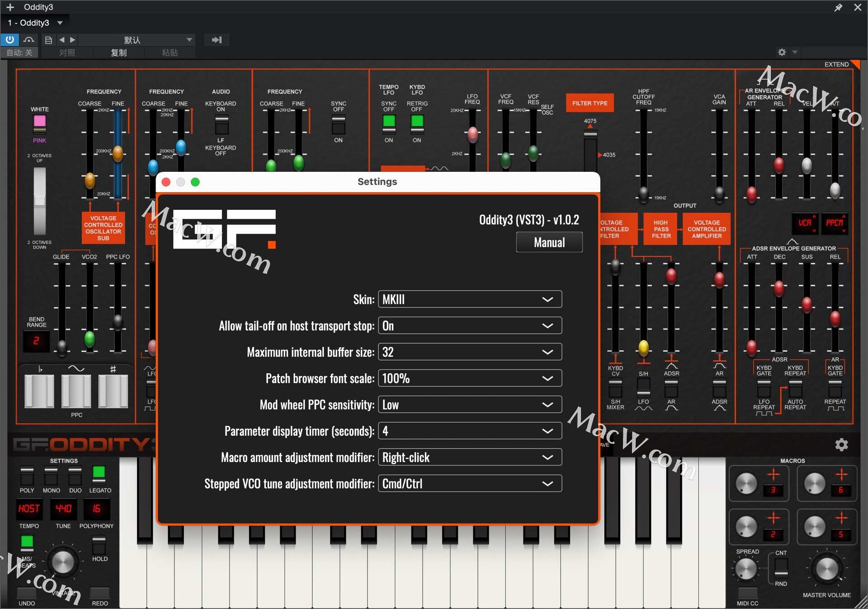Image resolution: width=868 pixels, height=609 pixels.
Task: Click the TEMPO HOST display
Action: click(29, 509)
